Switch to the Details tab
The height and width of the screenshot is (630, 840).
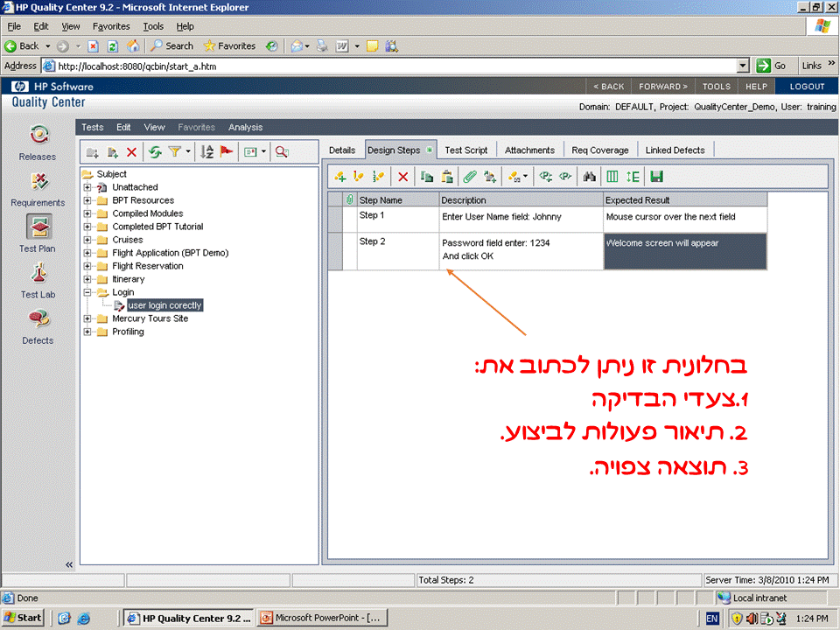point(342,150)
